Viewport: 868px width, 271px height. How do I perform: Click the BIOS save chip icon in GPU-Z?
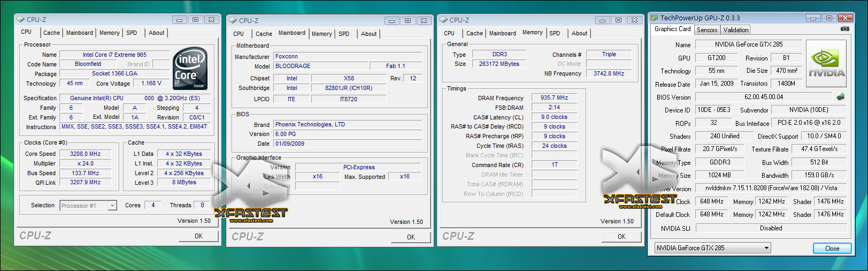click(x=840, y=97)
